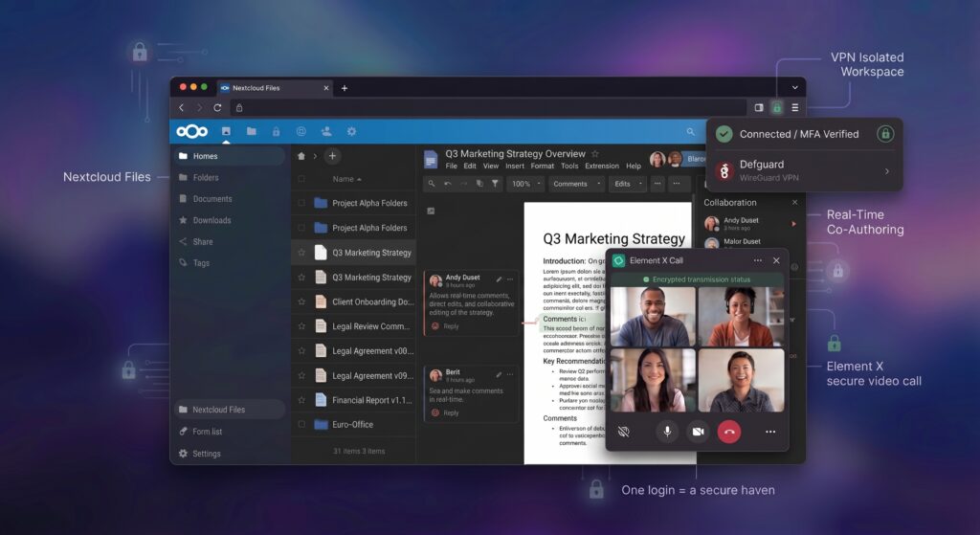This screenshot has width=980, height=535.
Task: Open more options at bottom of call controls
Action: 770,432
